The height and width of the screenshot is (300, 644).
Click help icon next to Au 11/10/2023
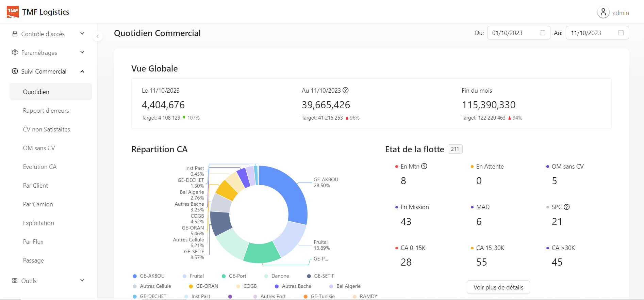[346, 90]
